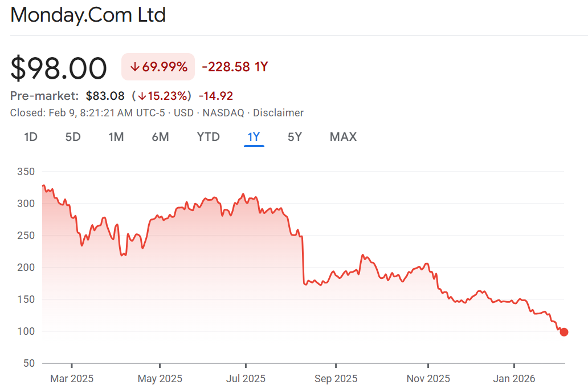Click the Monday.Com Ltd title
Viewport: 588px width, 389px height.
tap(88, 15)
